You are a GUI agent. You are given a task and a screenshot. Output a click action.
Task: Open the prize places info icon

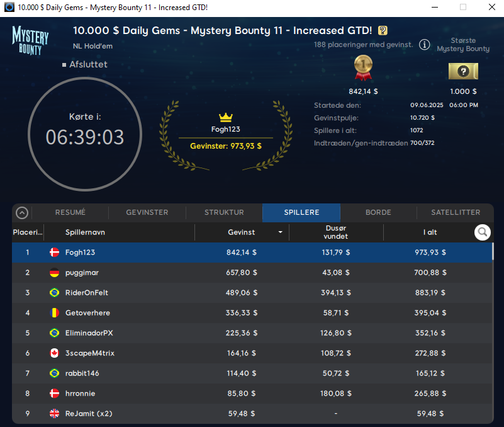[x=424, y=45]
